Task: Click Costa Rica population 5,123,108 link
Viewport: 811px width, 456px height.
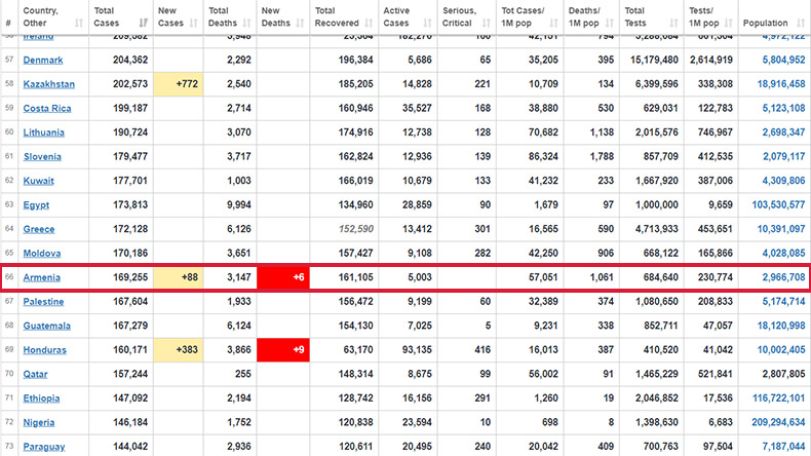Action: 784,109
